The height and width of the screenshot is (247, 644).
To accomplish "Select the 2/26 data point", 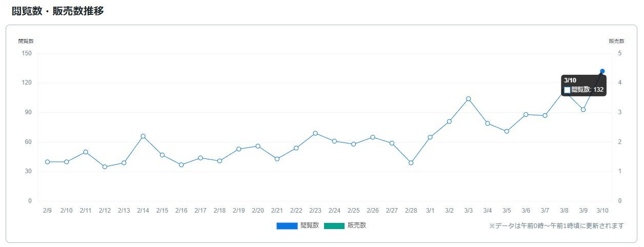I will pos(373,137).
